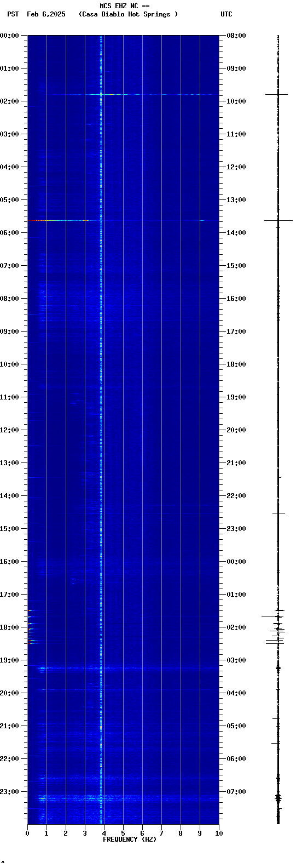Viewport: 302px width, 868px height.
Task: Click the 12:00 UTC right-axis time label
Action: (236, 167)
